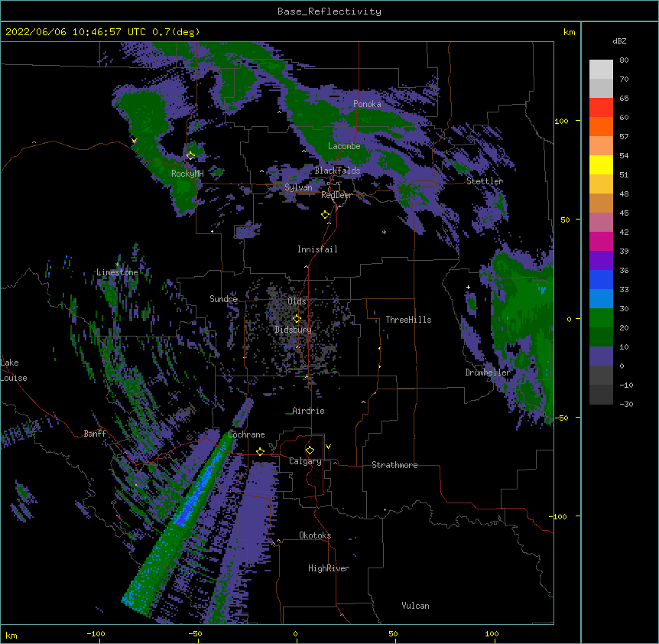Click the yellow marker south of RedDeer
659x644 pixels.
[x=325, y=214]
